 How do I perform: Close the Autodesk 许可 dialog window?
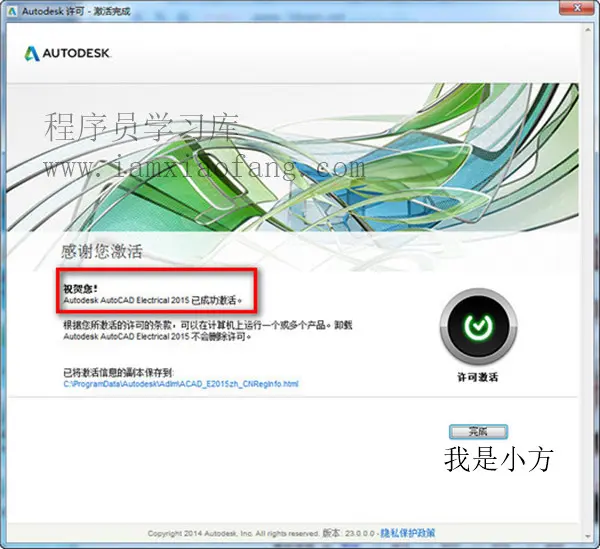pyautogui.click(x=577, y=8)
